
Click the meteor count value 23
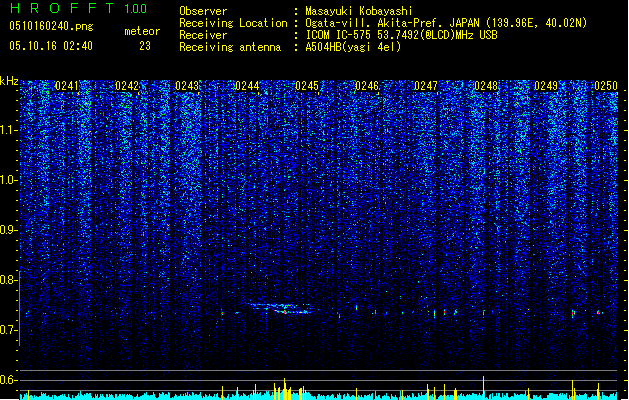[x=145, y=46]
